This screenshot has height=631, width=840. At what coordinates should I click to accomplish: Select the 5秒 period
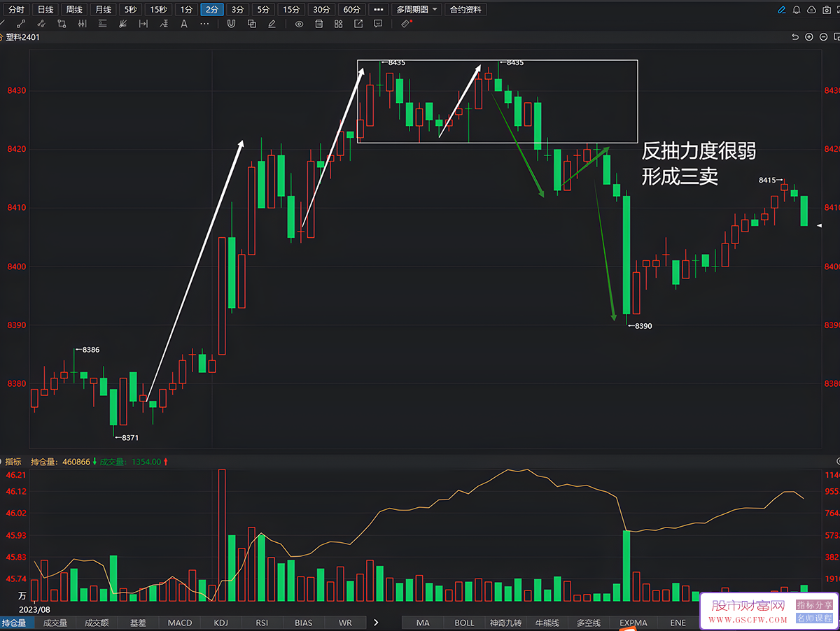click(130, 10)
